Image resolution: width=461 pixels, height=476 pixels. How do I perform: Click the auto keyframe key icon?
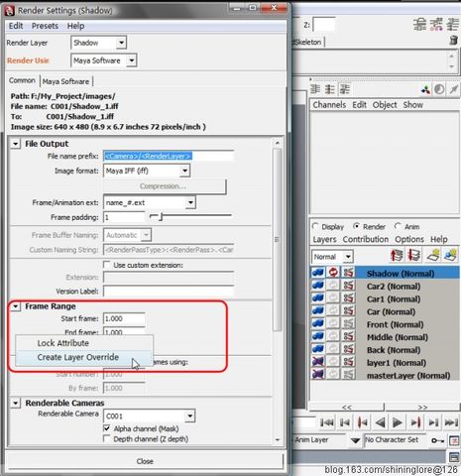click(437, 440)
